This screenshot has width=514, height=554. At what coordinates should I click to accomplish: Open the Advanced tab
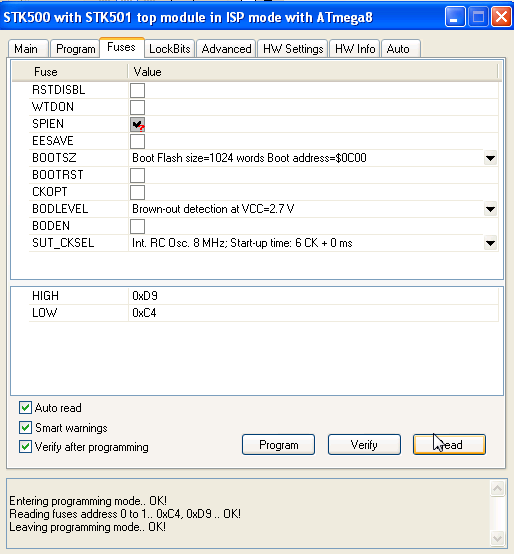(226, 48)
